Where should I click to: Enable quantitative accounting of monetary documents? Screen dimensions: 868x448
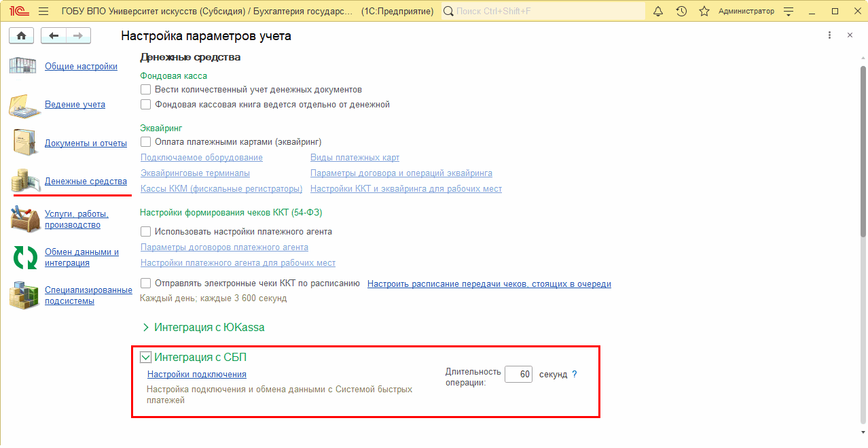click(x=145, y=90)
